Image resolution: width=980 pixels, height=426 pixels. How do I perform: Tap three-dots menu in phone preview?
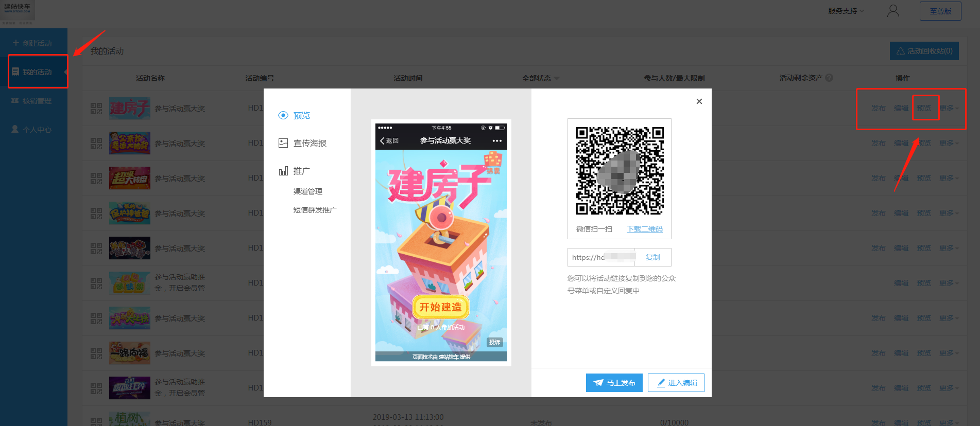[x=497, y=140]
